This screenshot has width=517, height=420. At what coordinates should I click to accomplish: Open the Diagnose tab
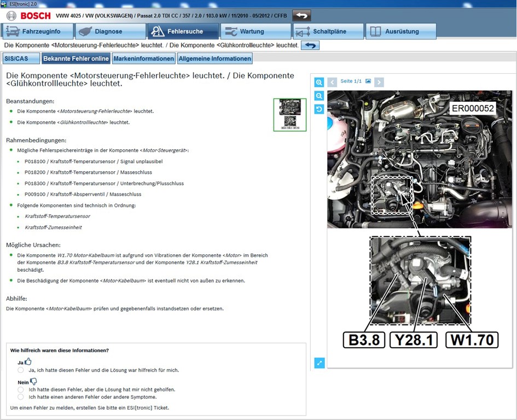pyautogui.click(x=110, y=31)
